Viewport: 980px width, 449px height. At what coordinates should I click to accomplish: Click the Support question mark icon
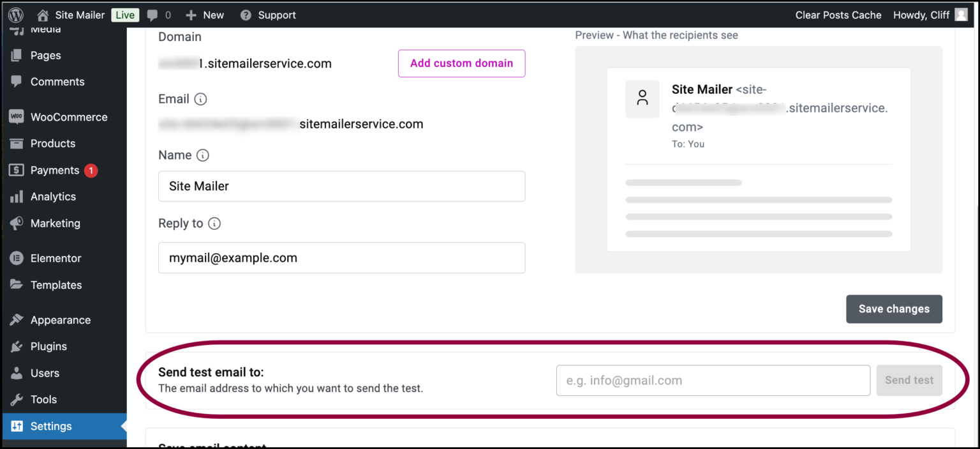(x=246, y=15)
